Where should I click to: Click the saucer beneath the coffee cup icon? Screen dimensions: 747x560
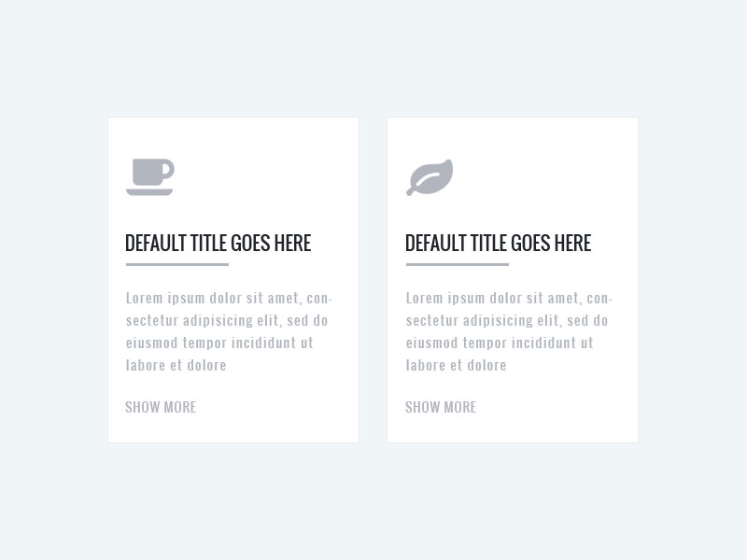(x=149, y=192)
